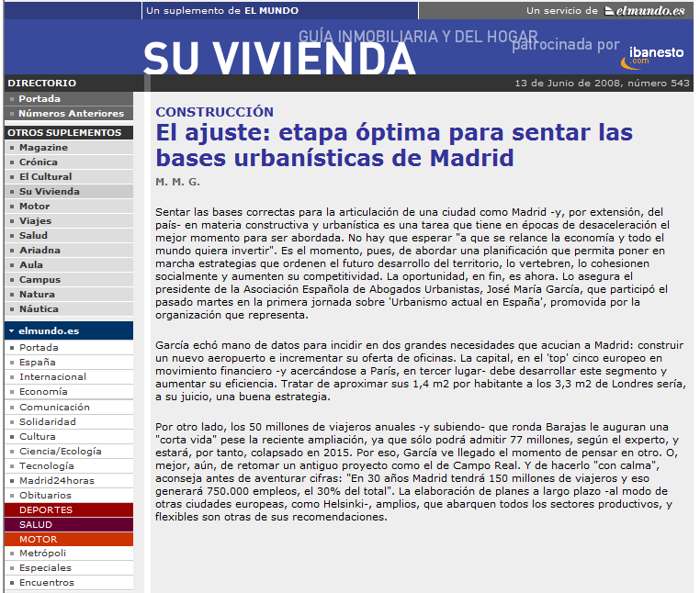Click the article headline about Madrid
The image size is (700, 593).
point(394,144)
